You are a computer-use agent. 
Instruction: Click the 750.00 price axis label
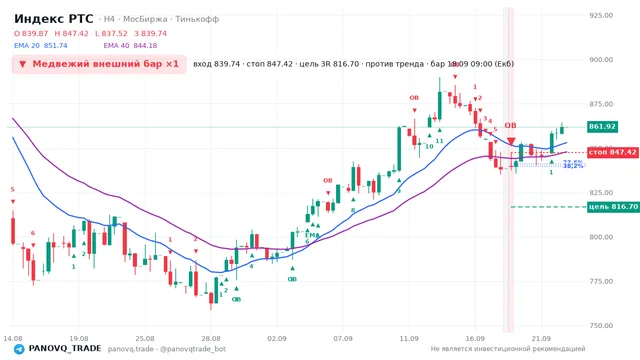pyautogui.click(x=601, y=326)
